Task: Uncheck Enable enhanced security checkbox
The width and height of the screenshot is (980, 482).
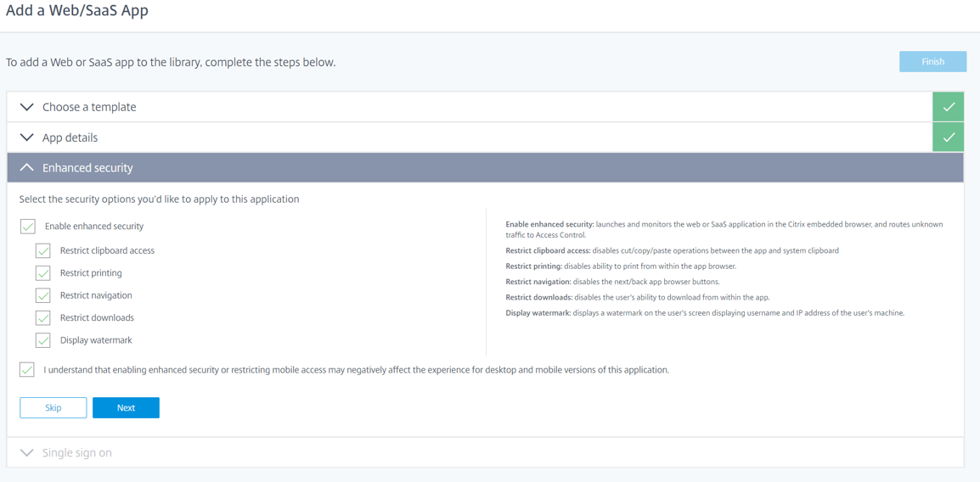Action: (x=28, y=227)
